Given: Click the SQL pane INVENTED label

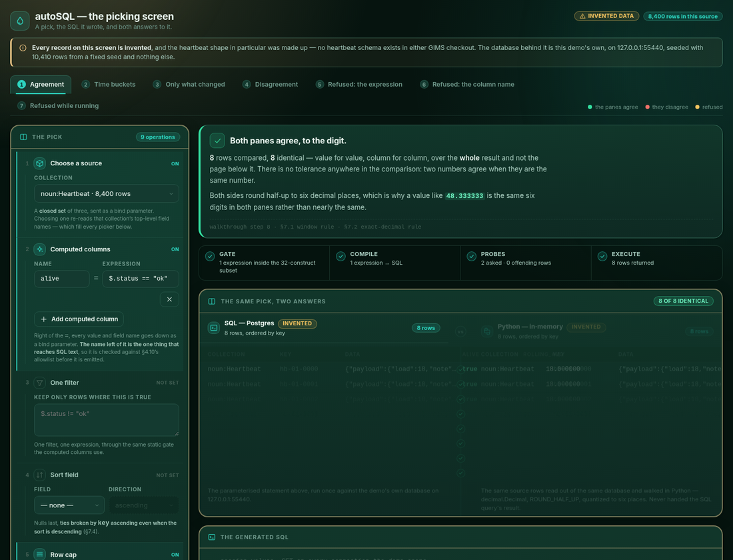Looking at the screenshot, I should point(297,324).
